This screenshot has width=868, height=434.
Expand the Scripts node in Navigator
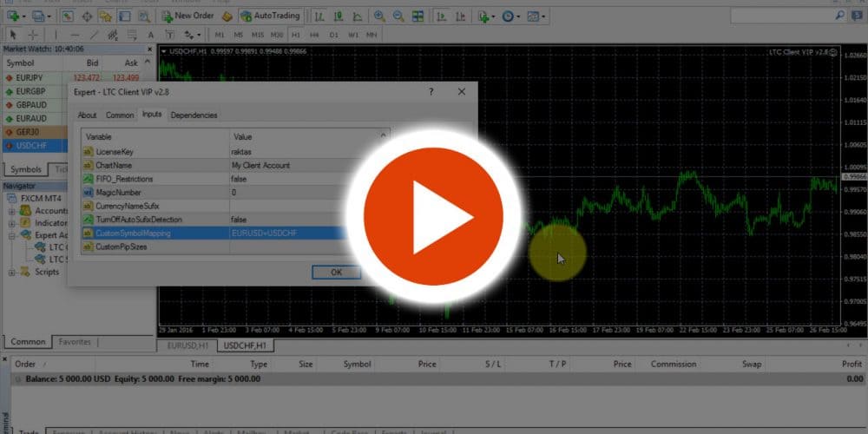coord(11,272)
